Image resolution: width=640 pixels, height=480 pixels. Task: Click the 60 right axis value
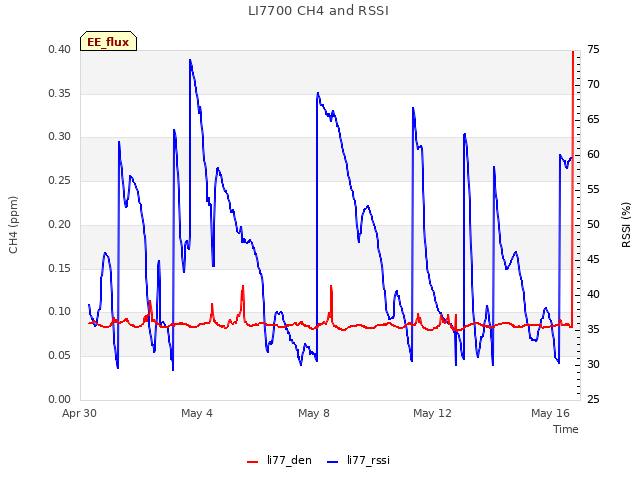[593, 155]
